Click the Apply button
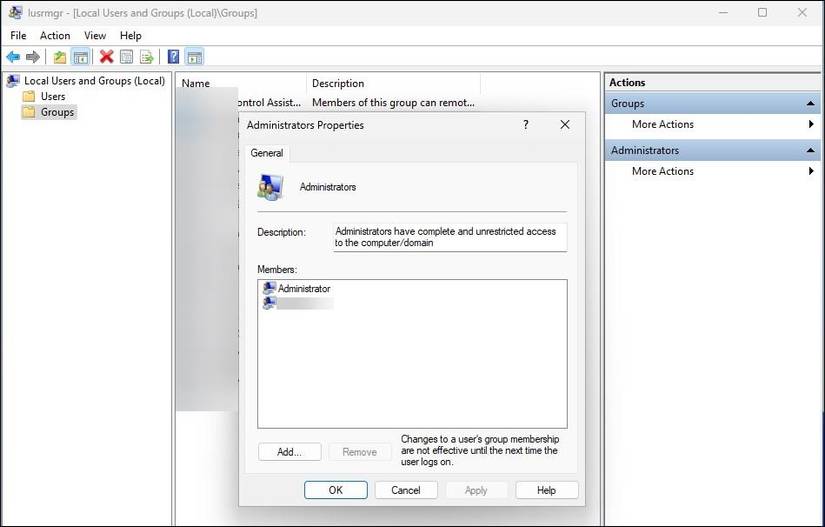The height and width of the screenshot is (527, 825). (476, 490)
